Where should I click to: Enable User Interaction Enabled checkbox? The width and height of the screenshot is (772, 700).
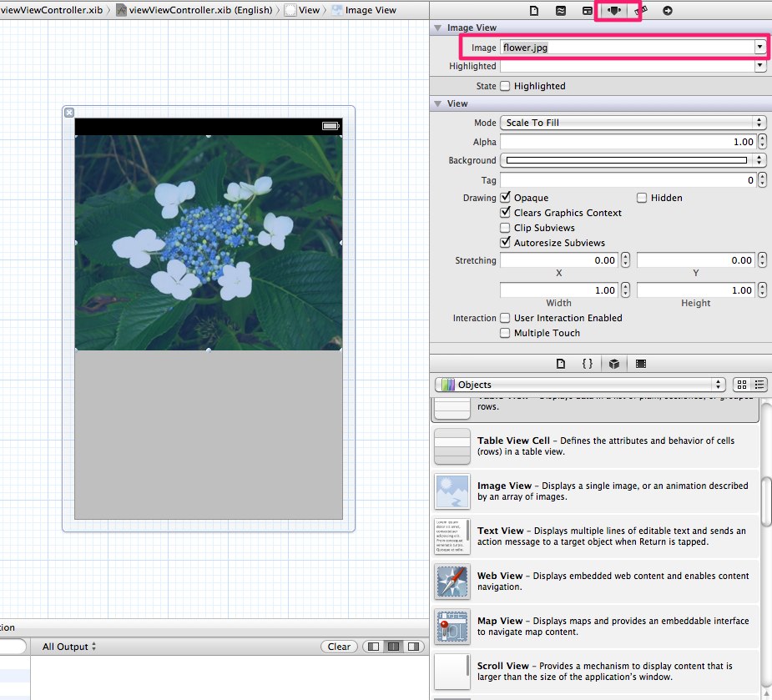505,318
